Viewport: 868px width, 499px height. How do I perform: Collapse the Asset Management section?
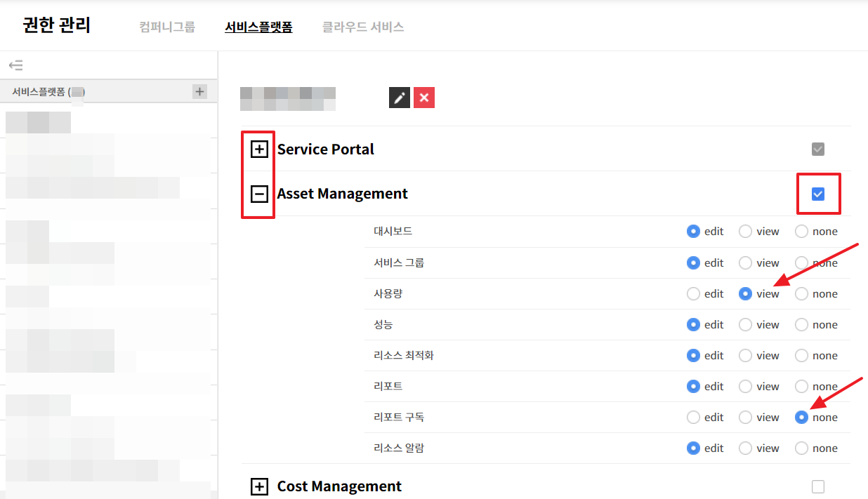point(260,194)
